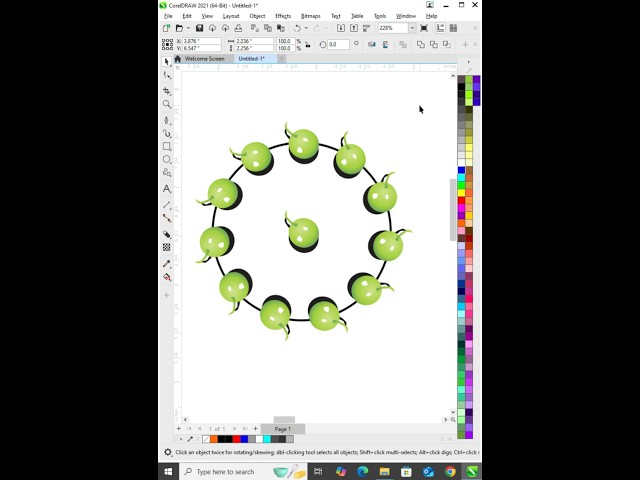Click the Cut icon in toolbar

[254, 28]
